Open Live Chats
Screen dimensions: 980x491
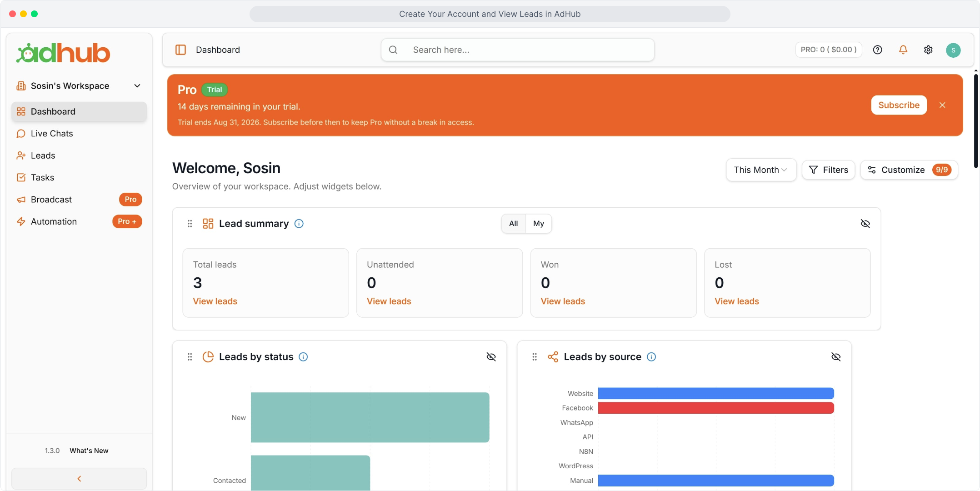(x=79, y=134)
